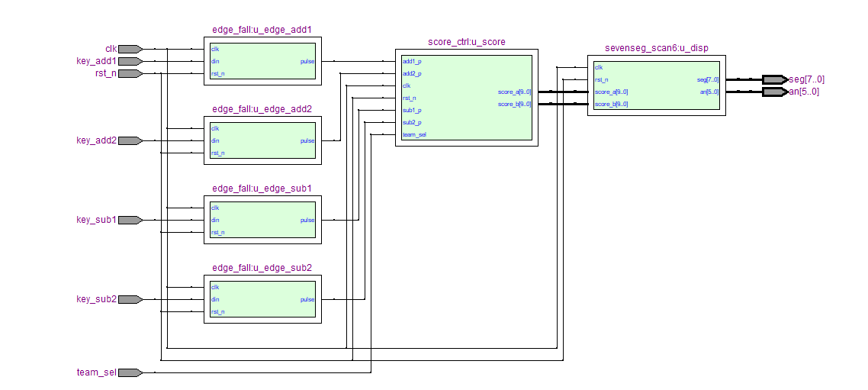Select the clk port on u_disp
868x390 pixels.
pyautogui.click(x=599, y=68)
